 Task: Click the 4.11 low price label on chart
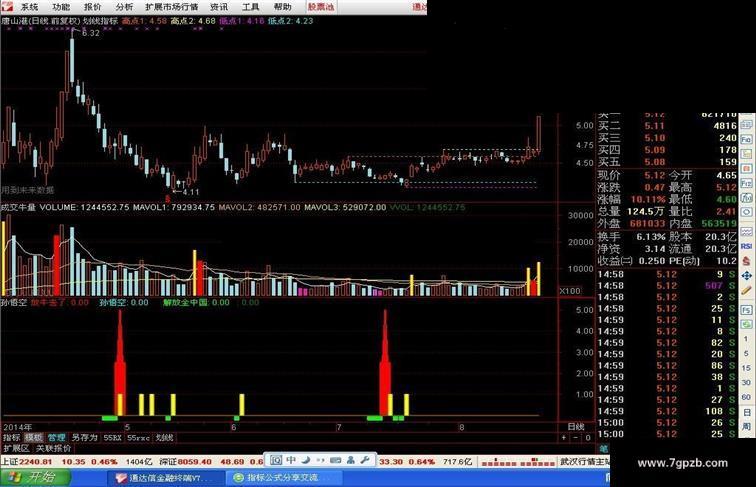pyautogui.click(x=191, y=192)
